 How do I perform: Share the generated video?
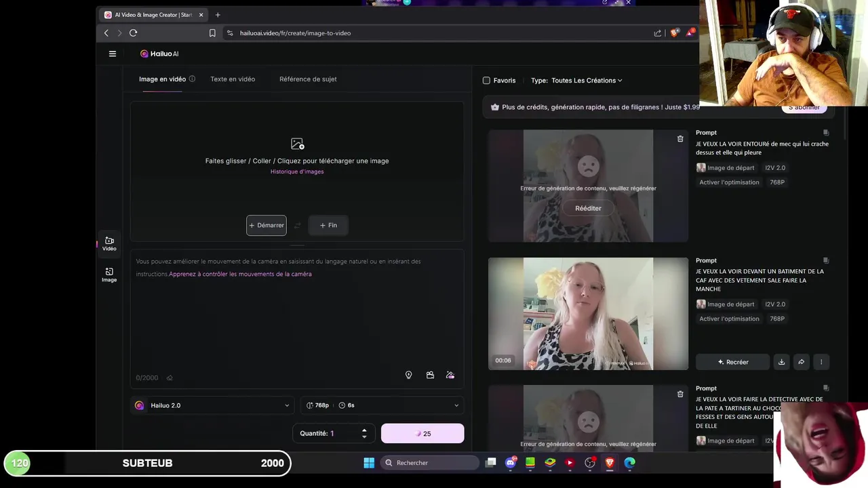(801, 362)
